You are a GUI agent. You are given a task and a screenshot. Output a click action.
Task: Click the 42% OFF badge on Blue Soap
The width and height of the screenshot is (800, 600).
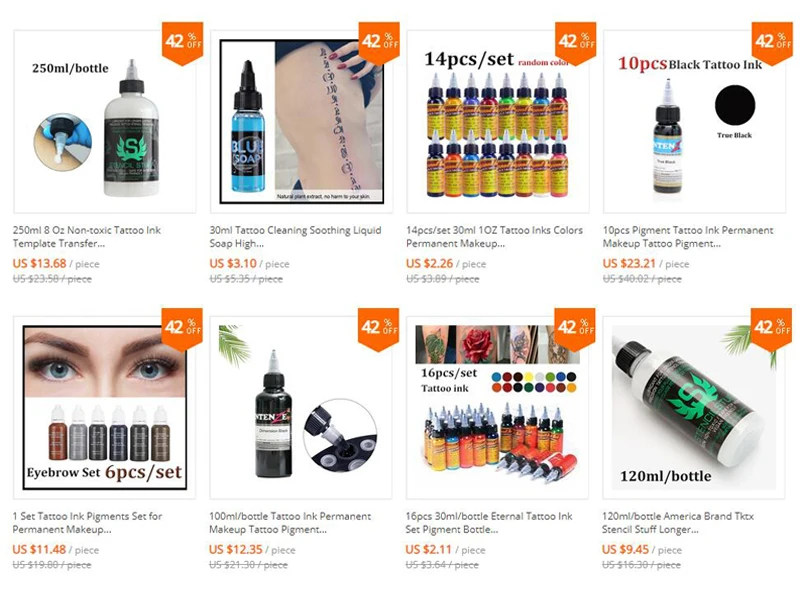pos(379,43)
